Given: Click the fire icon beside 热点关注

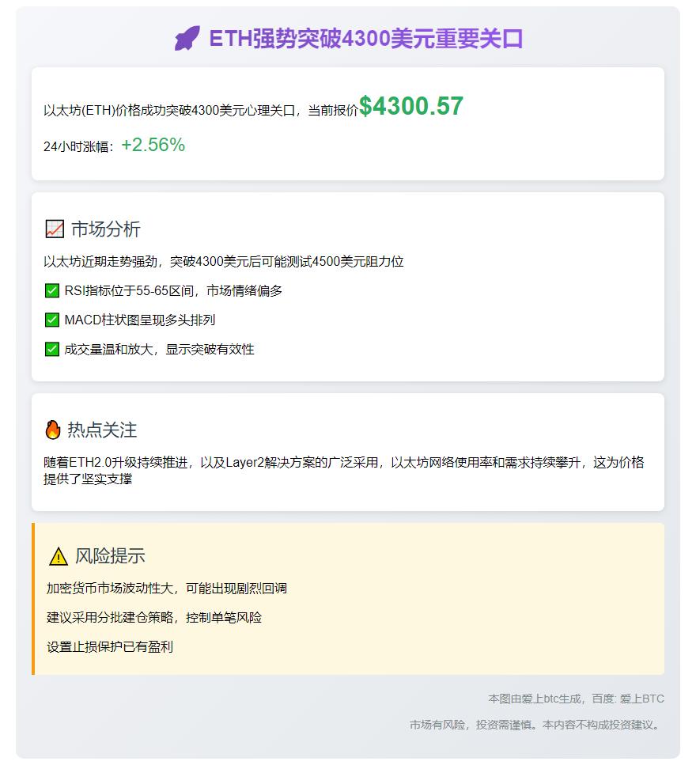Looking at the screenshot, I should [53, 430].
